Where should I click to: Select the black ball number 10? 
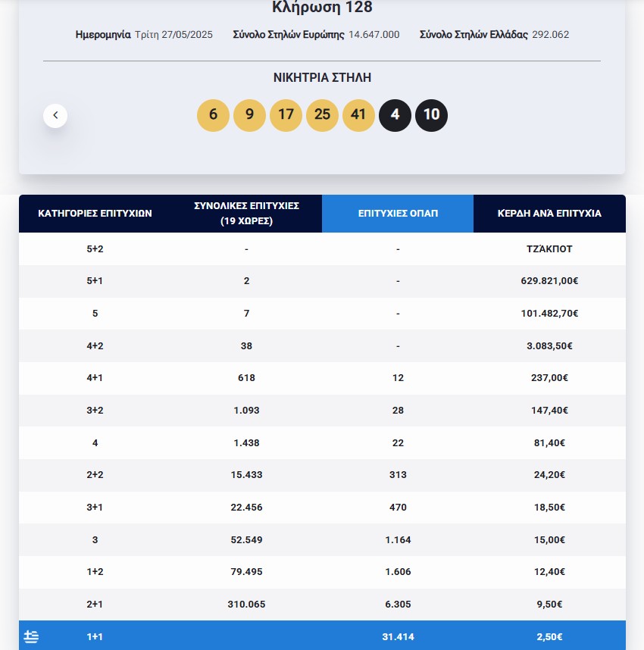(x=431, y=115)
